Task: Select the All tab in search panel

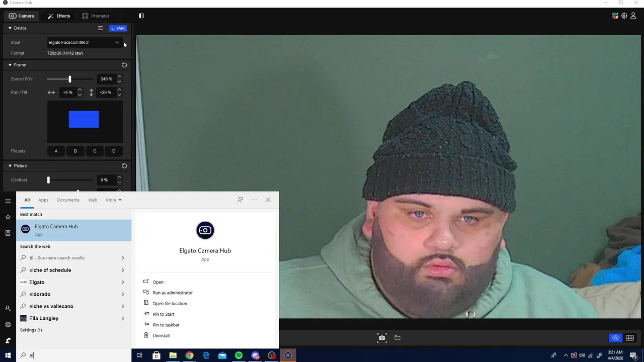Action: pos(27,200)
